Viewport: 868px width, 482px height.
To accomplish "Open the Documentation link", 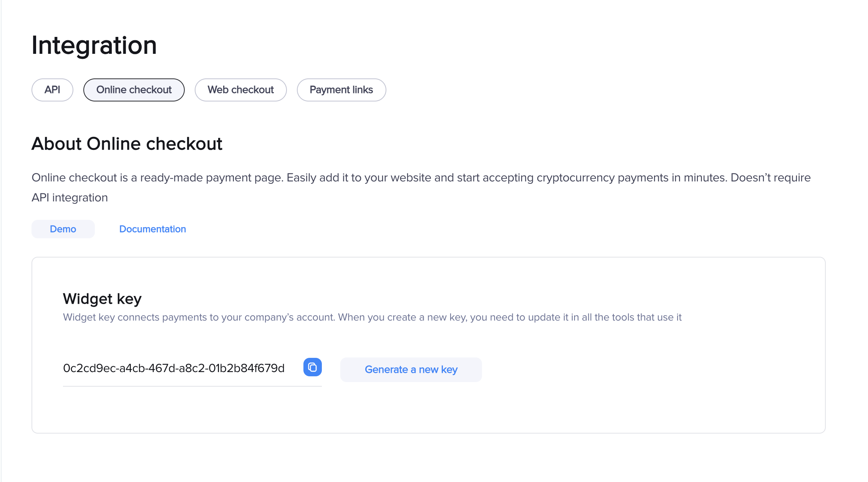I will pyautogui.click(x=152, y=229).
